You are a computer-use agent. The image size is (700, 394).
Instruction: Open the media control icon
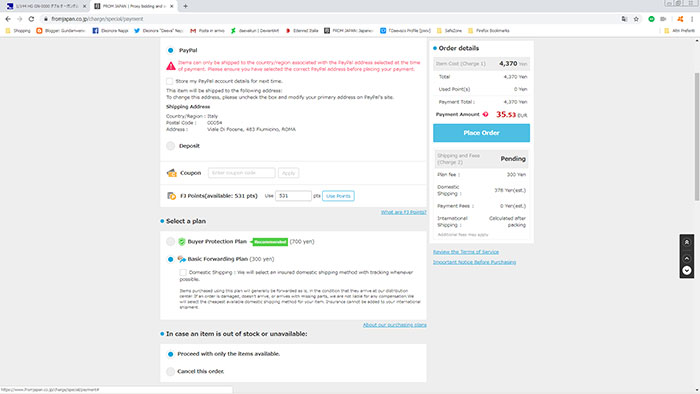[663, 19]
